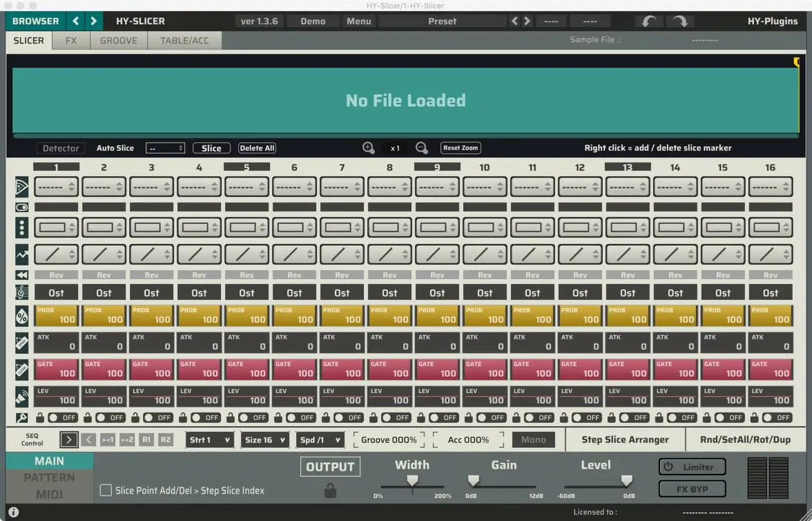The image size is (812, 521).
Task: Enable the Limiter power button
Action: coord(691,467)
